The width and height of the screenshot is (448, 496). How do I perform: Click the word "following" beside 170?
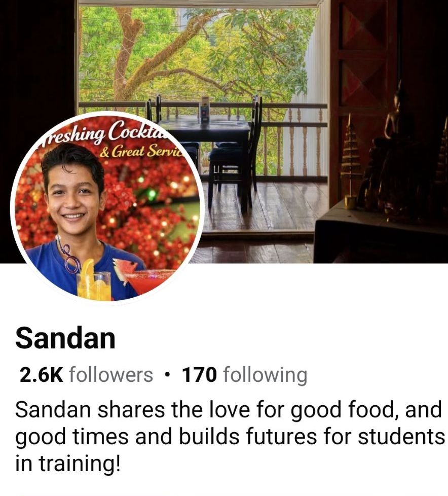(x=265, y=376)
